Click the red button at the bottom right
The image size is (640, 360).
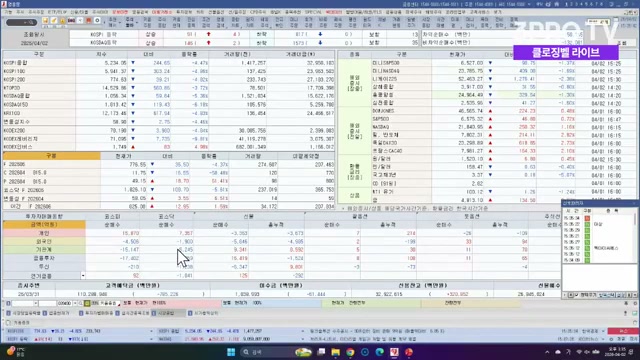click(x=623, y=331)
